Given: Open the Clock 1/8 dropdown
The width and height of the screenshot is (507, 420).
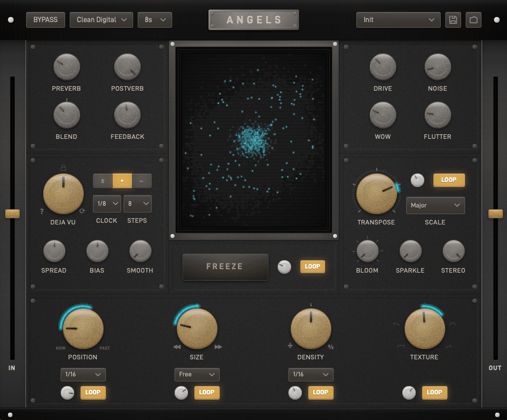Looking at the screenshot, I should pos(106,203).
